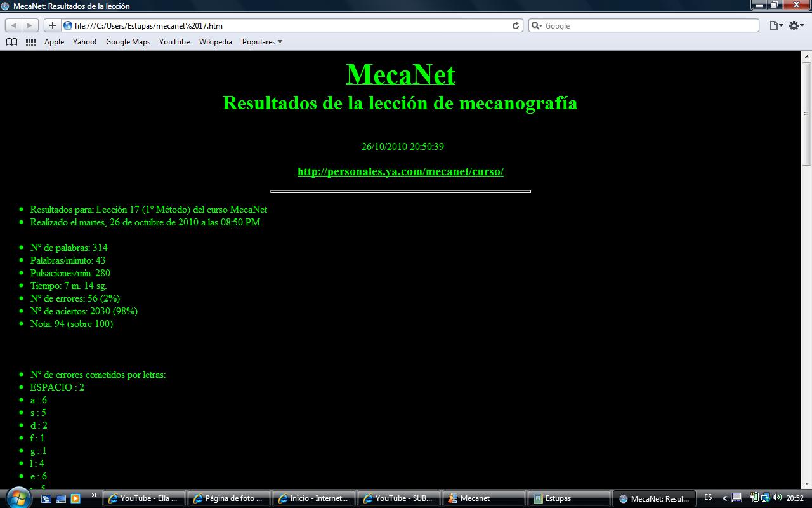Select the Wikipedia bookmark bar item
Viewport: 812px width, 508px height.
(x=216, y=41)
